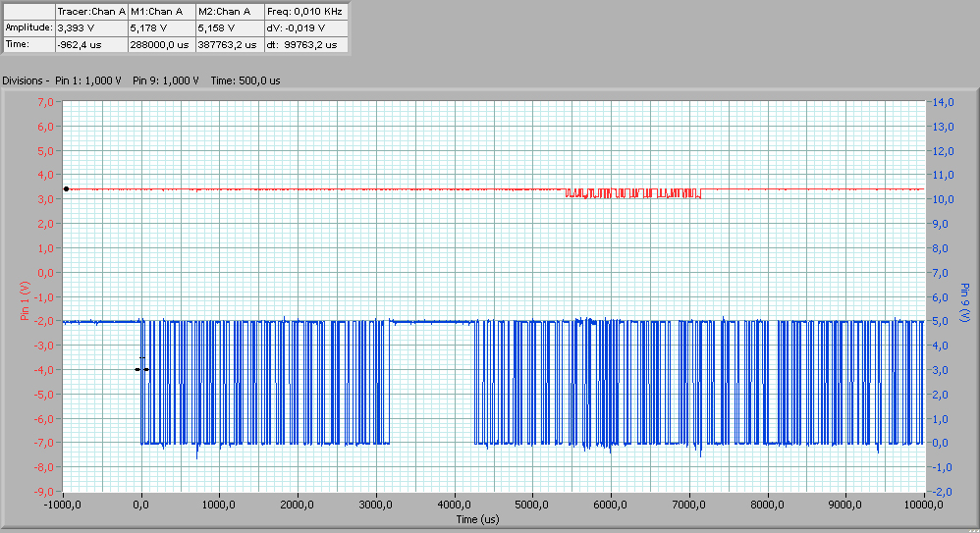The height and width of the screenshot is (533, 980).
Task: Click the M2 time value 387763,2 us
Action: [227, 44]
